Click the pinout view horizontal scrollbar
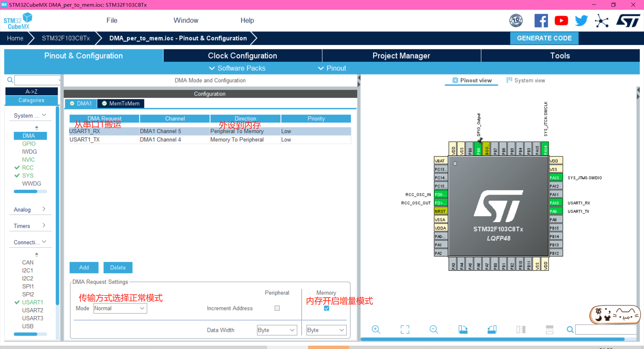 (x=492, y=340)
